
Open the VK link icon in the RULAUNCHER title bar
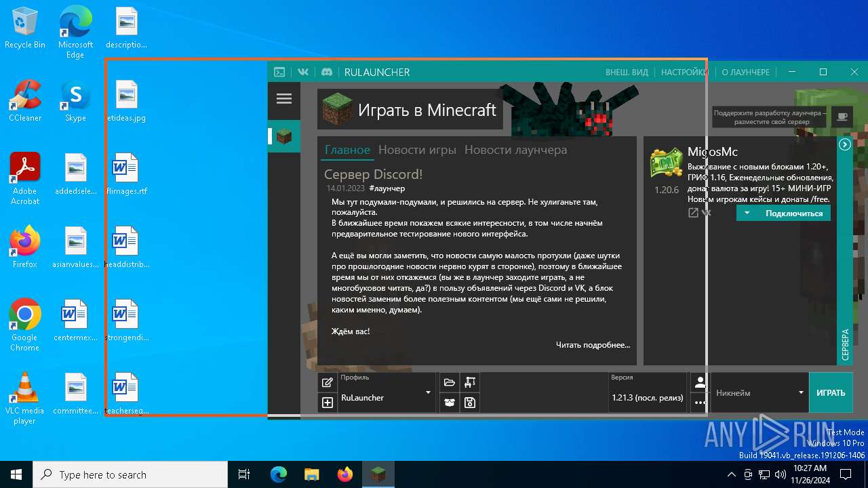(x=303, y=72)
